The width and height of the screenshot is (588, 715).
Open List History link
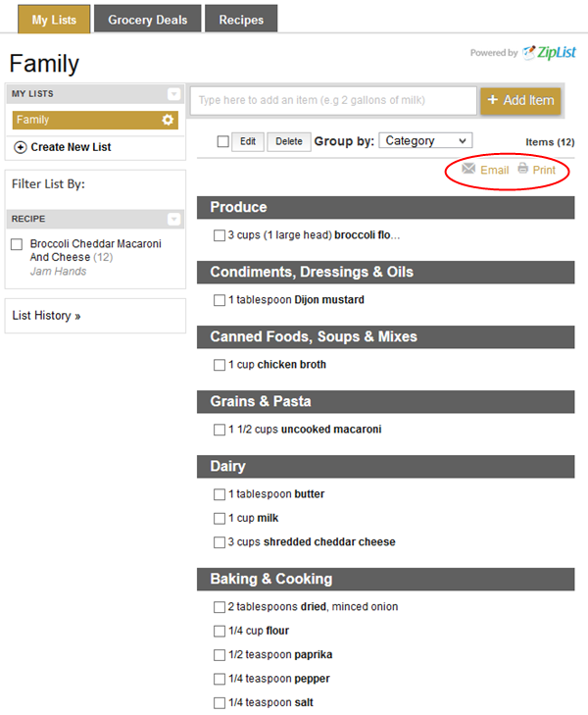46,316
